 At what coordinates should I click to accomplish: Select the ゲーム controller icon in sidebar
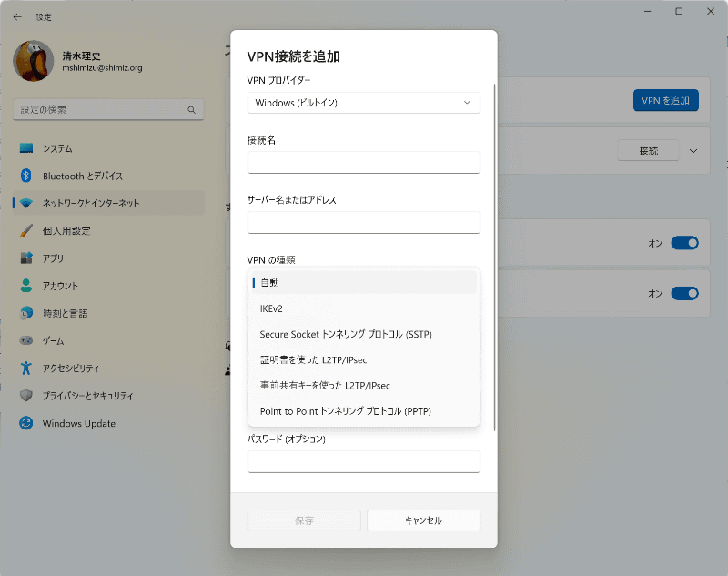point(26,340)
